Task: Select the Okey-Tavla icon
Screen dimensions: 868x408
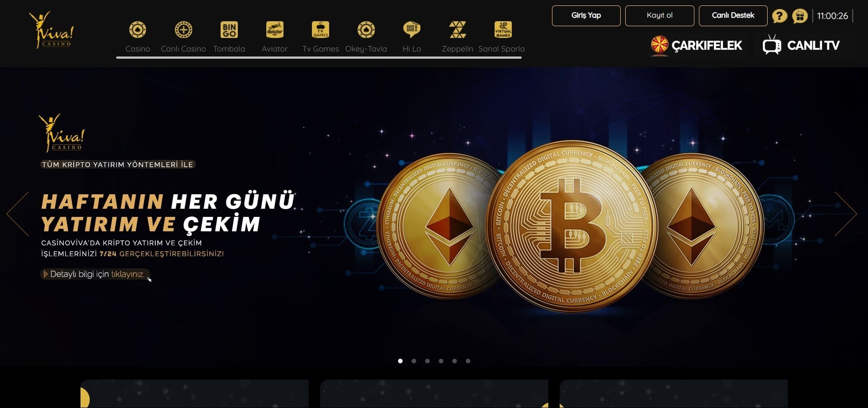Action: pos(366,30)
